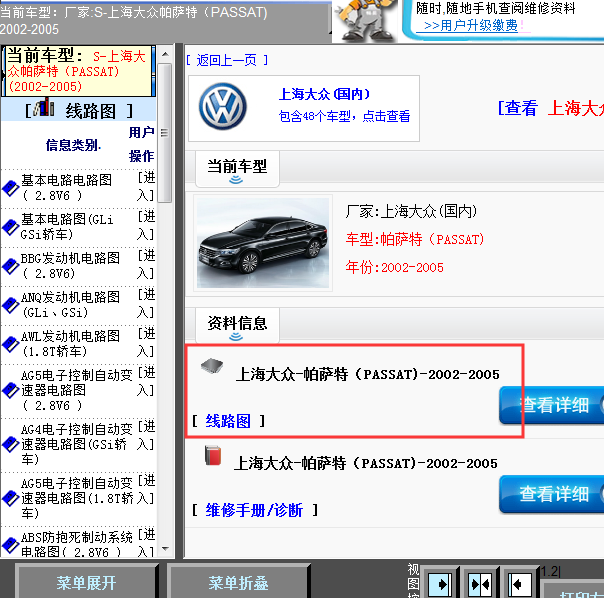Screen dimensions: 604x598
Task: Open 上海大众(国内) manufacturer link
Action: point(324,94)
